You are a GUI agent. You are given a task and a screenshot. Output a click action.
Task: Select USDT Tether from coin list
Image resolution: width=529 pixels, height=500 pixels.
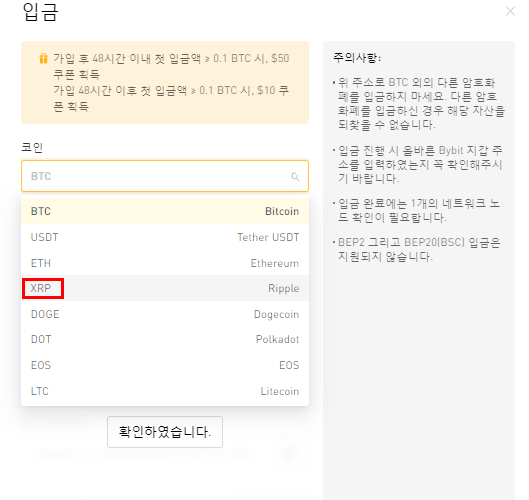pos(165,237)
